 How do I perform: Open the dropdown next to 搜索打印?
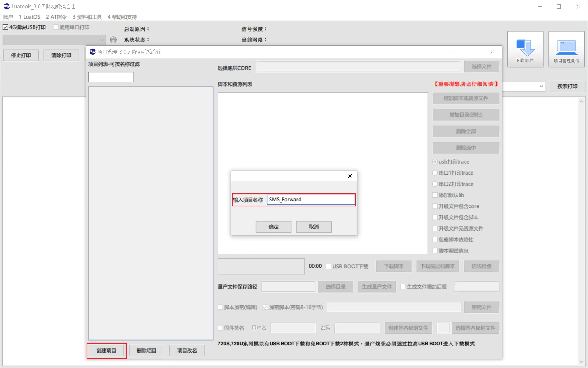[541, 86]
